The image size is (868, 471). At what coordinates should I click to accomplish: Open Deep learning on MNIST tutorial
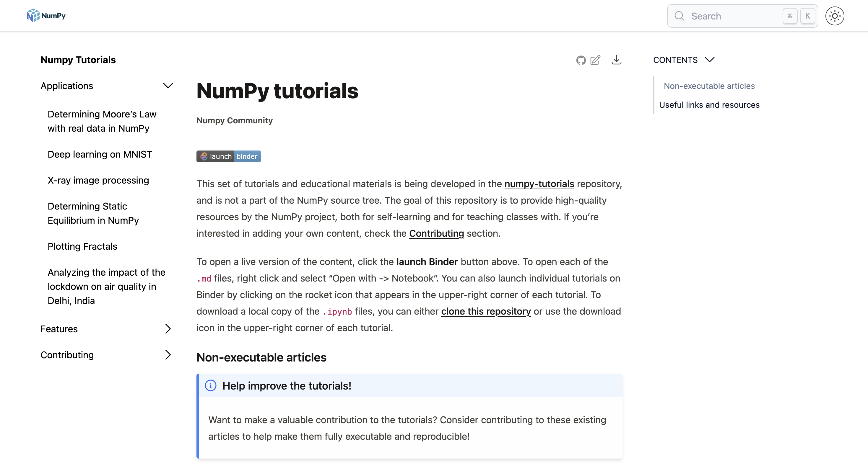[x=100, y=154]
